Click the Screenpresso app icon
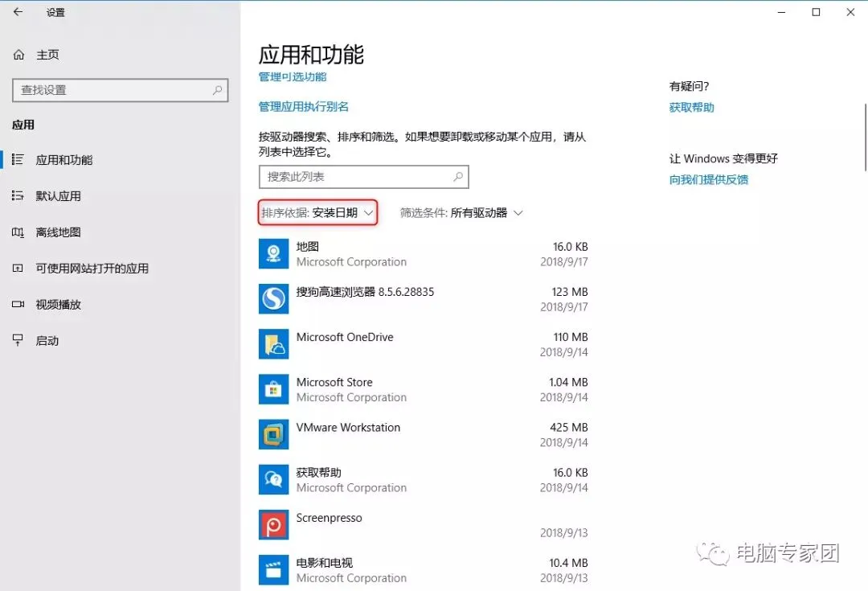Image resolution: width=868 pixels, height=591 pixels. [273, 524]
